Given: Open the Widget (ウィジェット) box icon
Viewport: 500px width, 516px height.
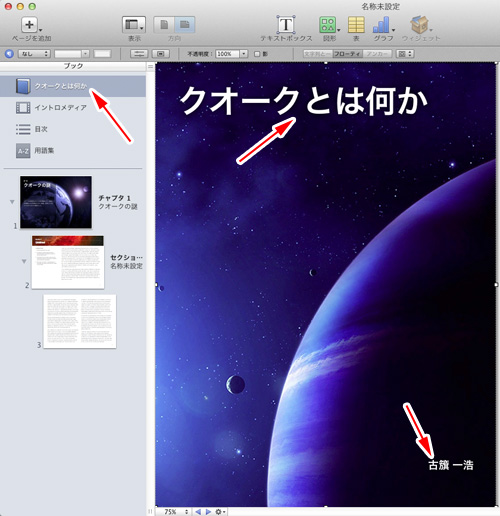Looking at the screenshot, I should click(419, 25).
